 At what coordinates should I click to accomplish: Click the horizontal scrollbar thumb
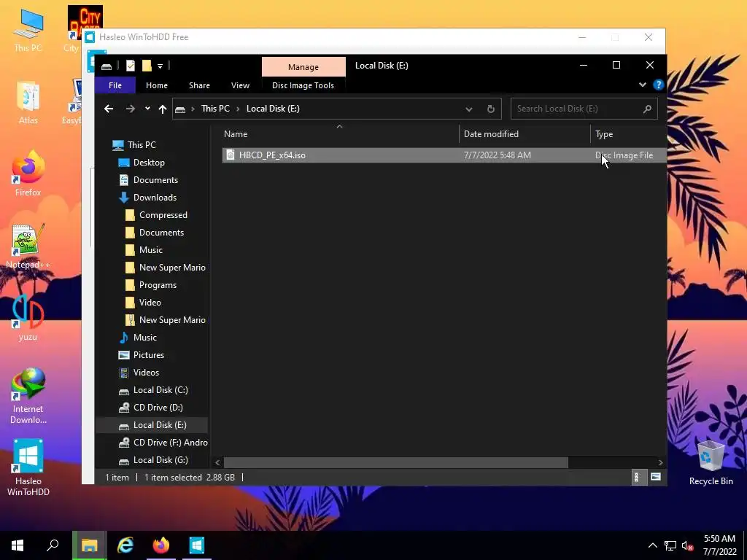[x=396, y=462]
